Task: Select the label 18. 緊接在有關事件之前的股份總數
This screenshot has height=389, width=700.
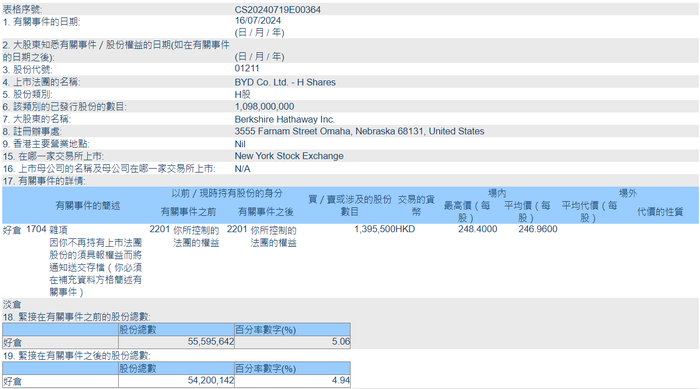Action: (76, 317)
